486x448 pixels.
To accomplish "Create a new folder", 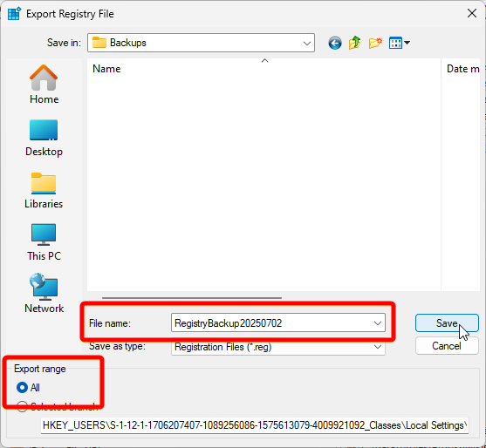I will [x=375, y=43].
